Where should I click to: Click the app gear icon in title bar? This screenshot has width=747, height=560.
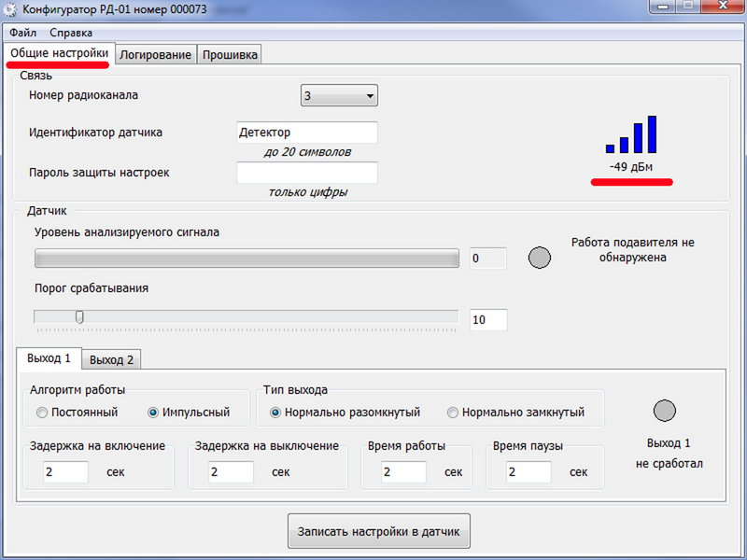point(9,10)
